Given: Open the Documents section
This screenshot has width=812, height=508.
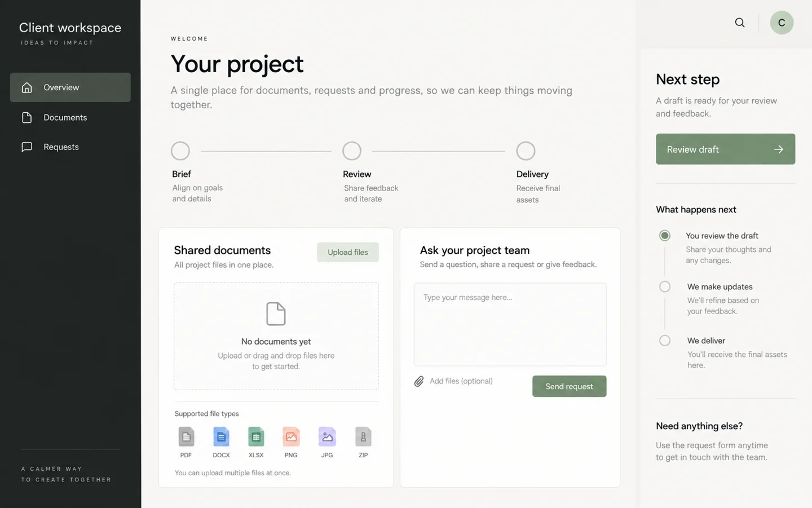Looking at the screenshot, I should (x=70, y=117).
